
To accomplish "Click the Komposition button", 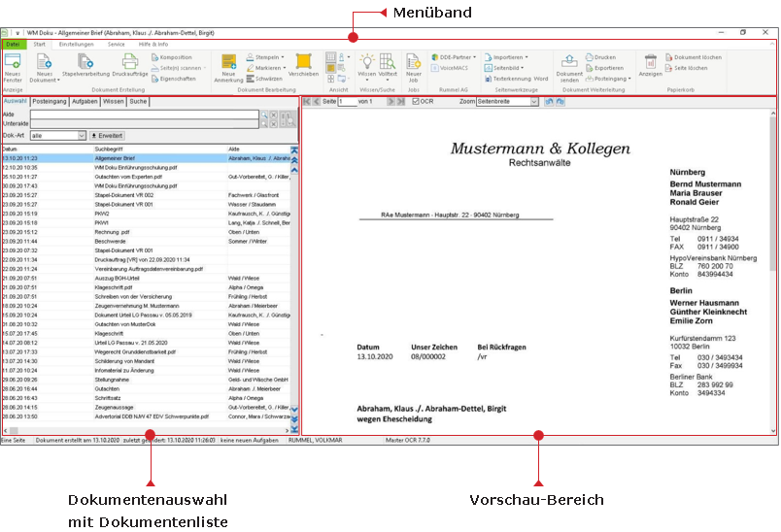I will (172, 57).
